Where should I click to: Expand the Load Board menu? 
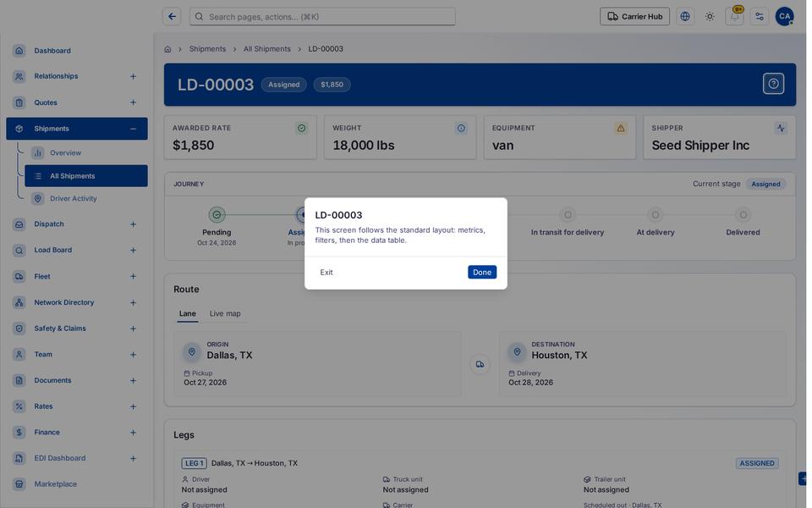(x=133, y=251)
